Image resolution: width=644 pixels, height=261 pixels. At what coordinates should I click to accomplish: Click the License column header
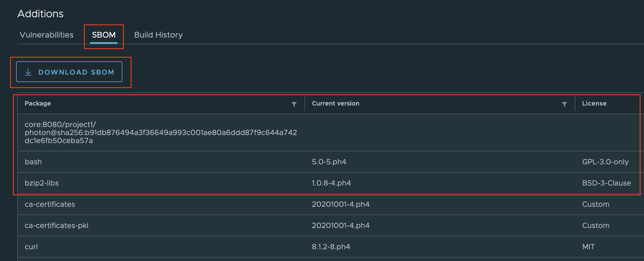(594, 104)
